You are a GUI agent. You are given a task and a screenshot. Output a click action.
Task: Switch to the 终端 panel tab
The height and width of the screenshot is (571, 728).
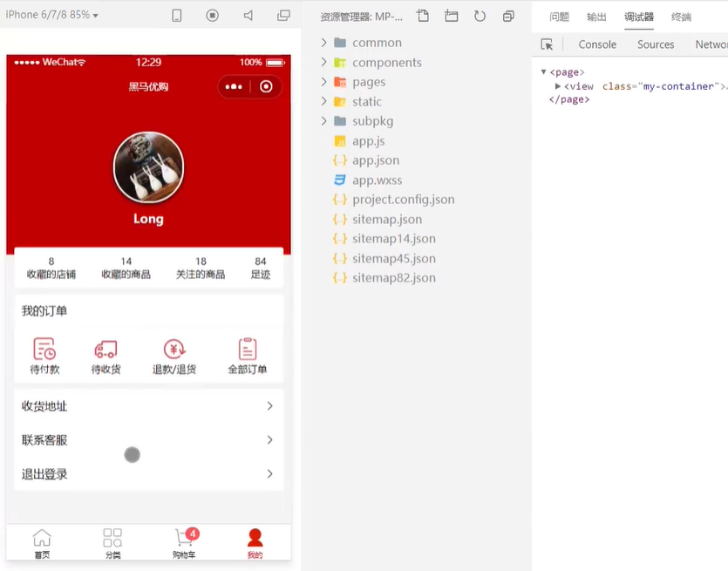[x=681, y=17]
